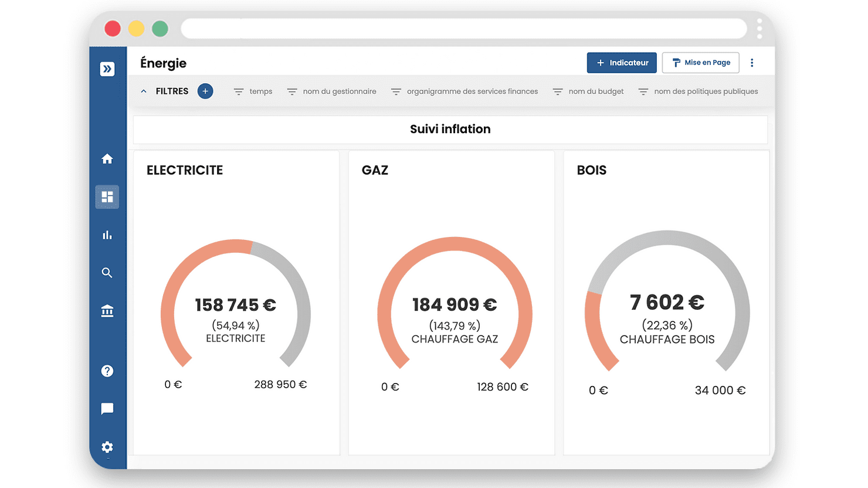Image resolution: width=868 pixels, height=488 pixels.
Task: Open nom des politiques publiques filter
Action: click(x=698, y=91)
